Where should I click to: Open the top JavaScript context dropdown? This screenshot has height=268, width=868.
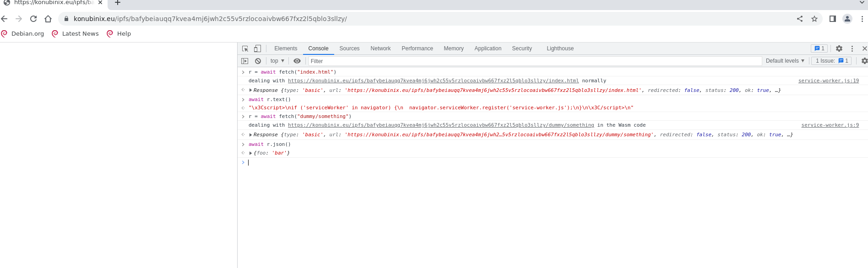pyautogui.click(x=277, y=61)
